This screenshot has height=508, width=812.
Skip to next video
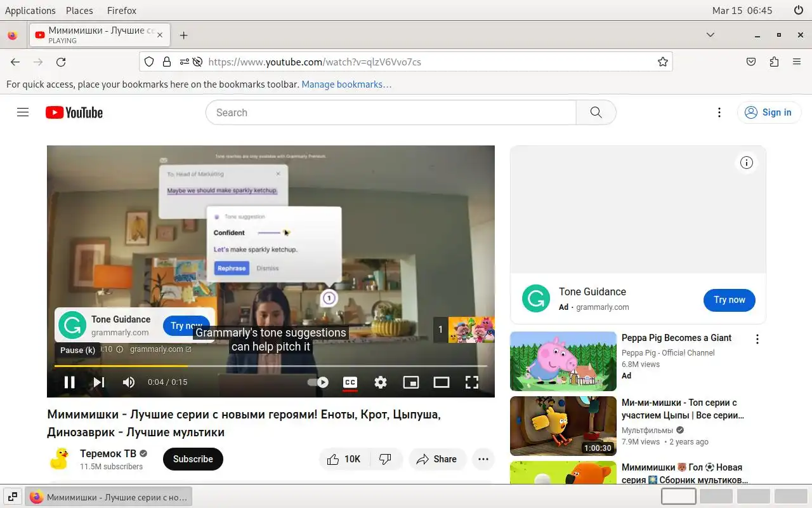(x=99, y=382)
